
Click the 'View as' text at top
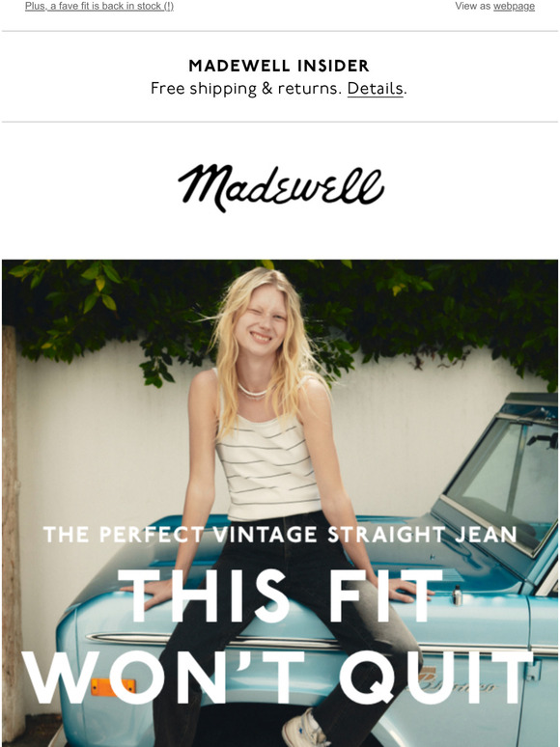(473, 6)
